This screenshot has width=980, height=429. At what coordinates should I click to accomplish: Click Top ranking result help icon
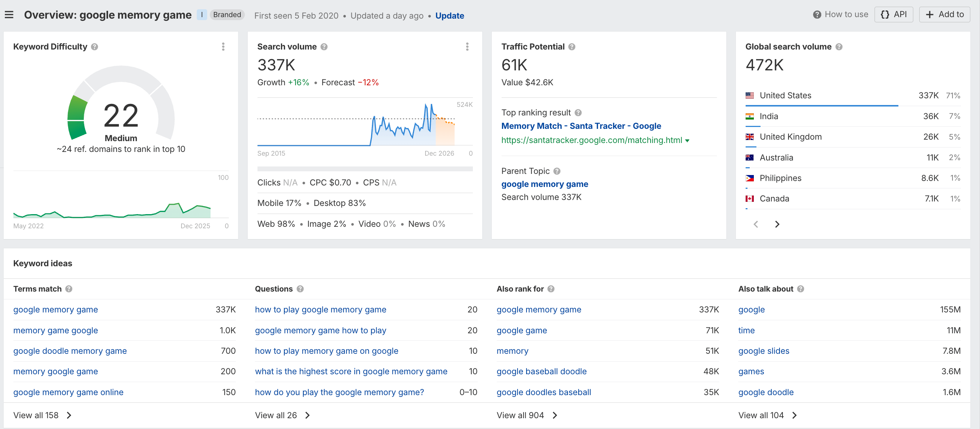click(x=578, y=112)
